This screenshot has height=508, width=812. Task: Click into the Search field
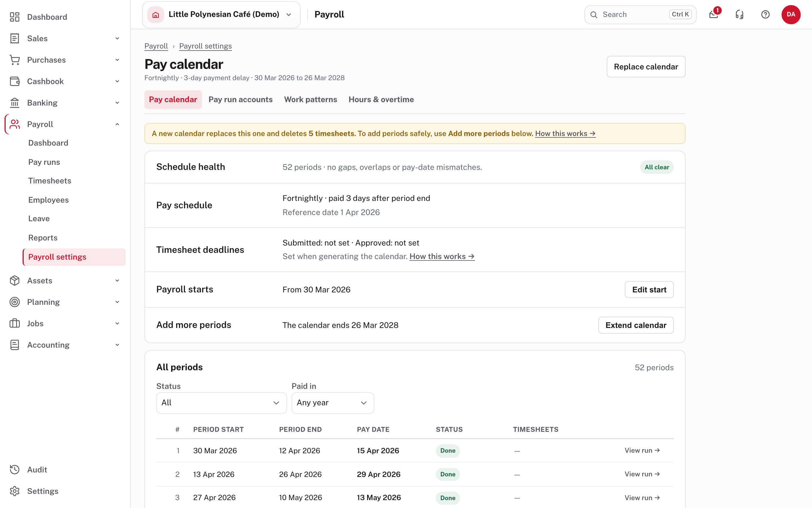click(x=640, y=14)
